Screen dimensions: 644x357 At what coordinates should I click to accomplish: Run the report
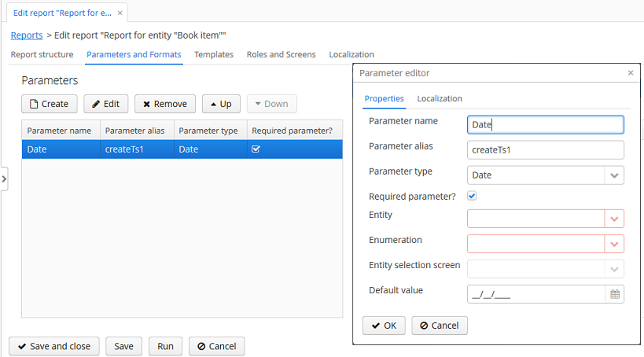[x=165, y=346]
